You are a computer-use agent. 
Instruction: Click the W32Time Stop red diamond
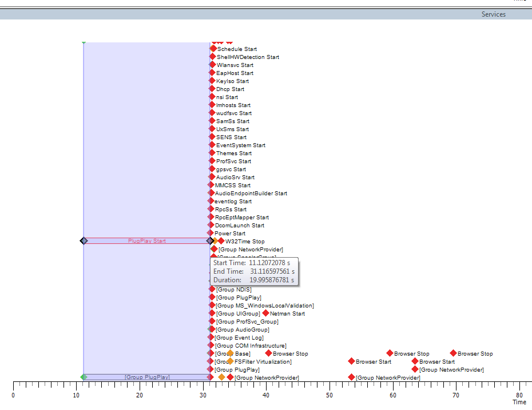[x=221, y=241]
